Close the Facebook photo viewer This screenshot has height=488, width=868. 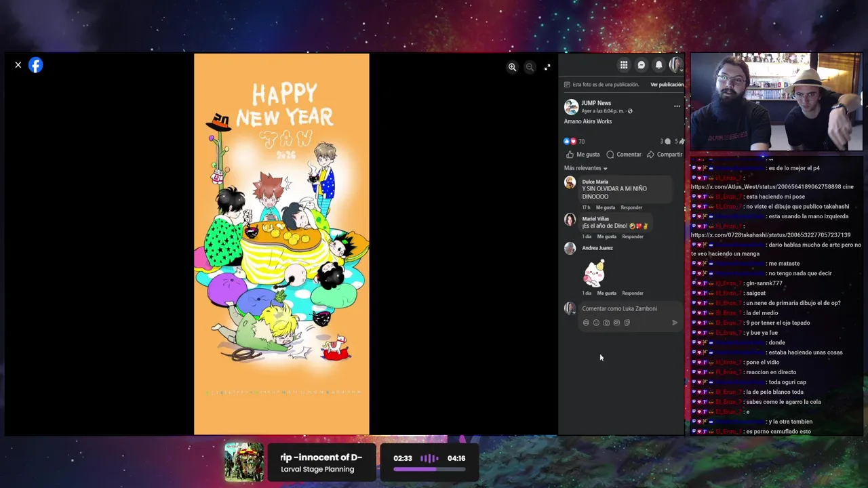(x=18, y=65)
